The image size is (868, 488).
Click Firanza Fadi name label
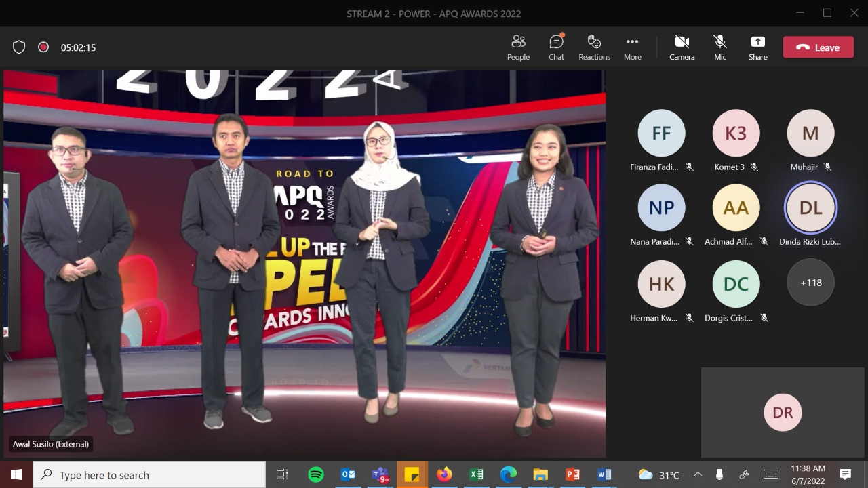click(654, 167)
